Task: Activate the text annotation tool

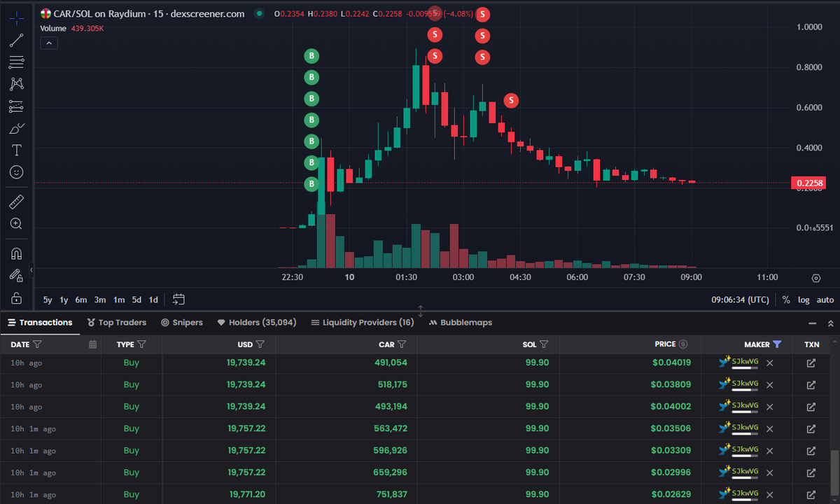Action: coord(15,150)
